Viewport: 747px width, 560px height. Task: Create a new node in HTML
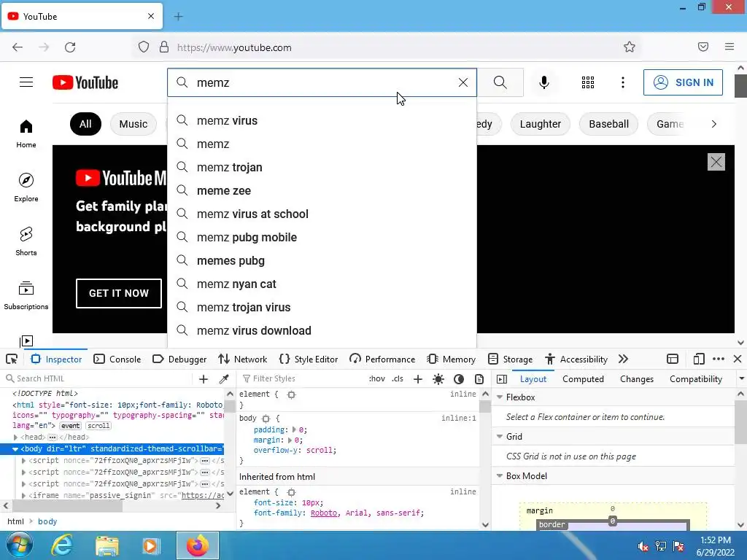[204, 378]
